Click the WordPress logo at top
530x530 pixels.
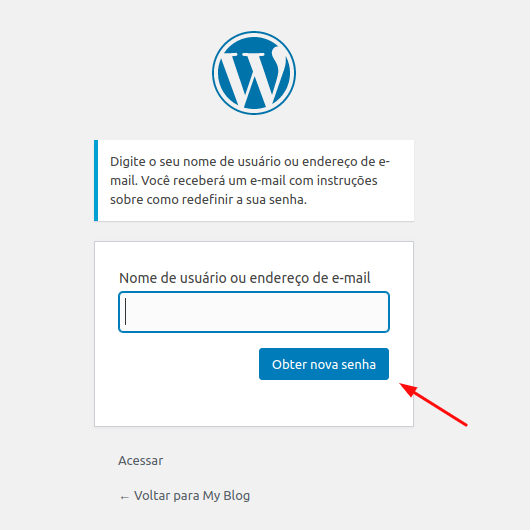pos(254,73)
